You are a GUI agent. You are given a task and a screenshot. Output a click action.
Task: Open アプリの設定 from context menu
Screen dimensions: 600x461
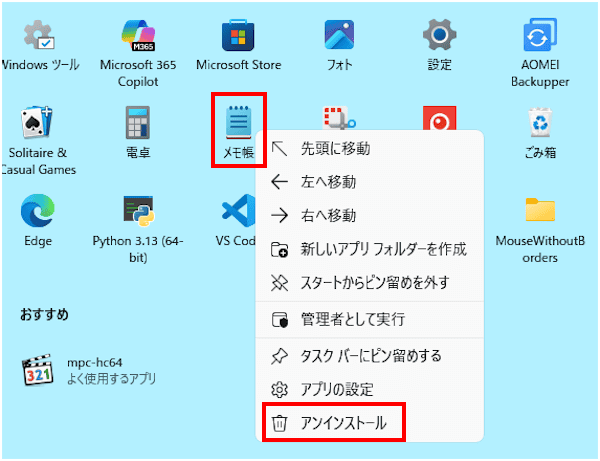(370, 390)
